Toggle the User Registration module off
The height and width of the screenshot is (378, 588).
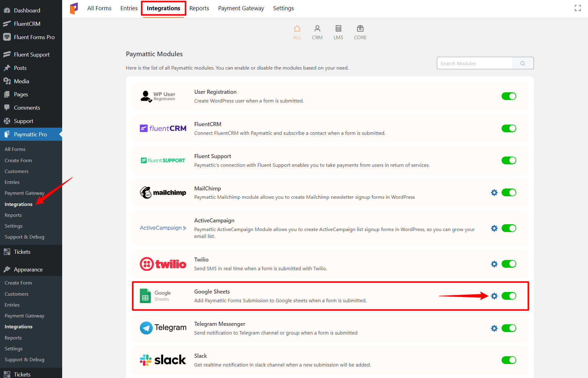(x=509, y=96)
